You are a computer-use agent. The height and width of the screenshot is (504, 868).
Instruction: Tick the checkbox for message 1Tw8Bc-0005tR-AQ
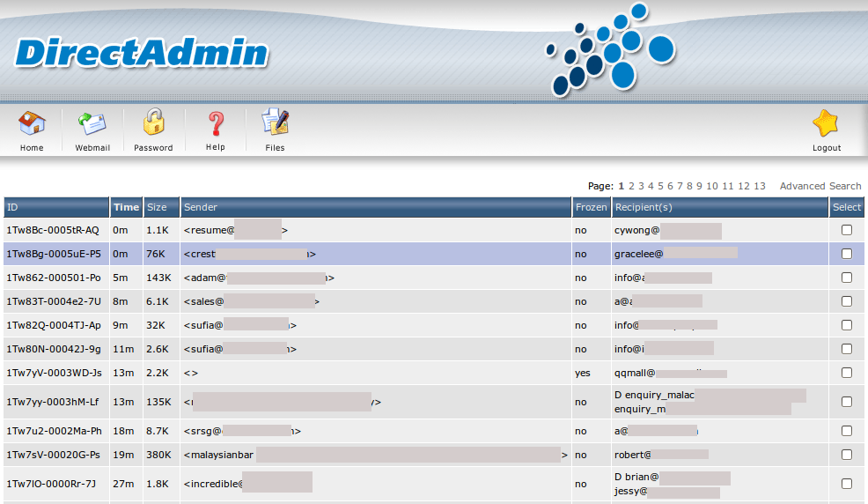tap(846, 230)
